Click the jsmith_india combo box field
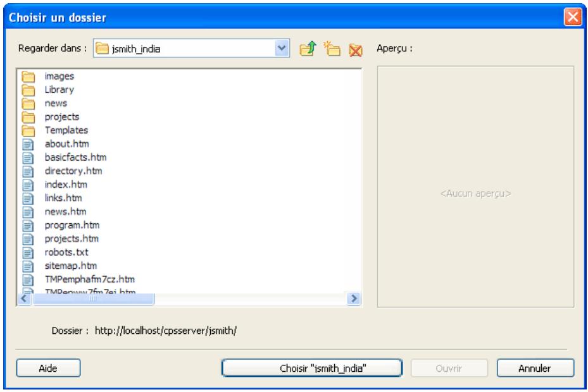This screenshot has width=588, height=392. pos(184,49)
